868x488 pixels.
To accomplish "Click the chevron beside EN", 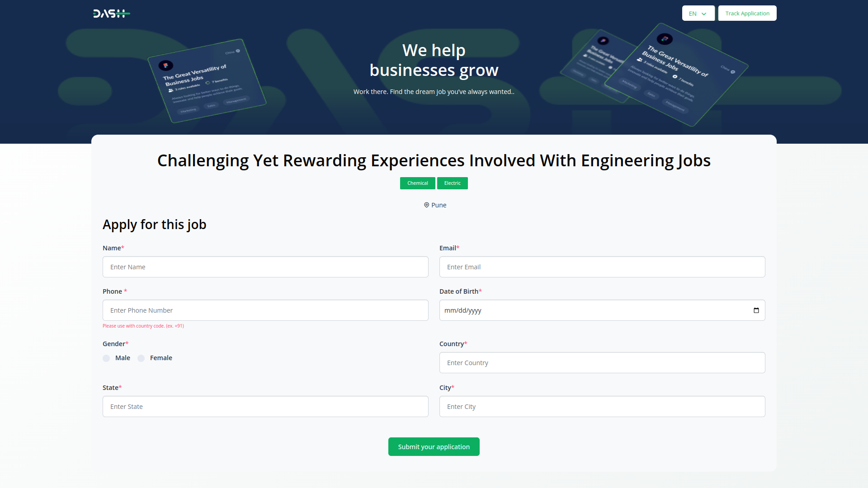I will tap(704, 14).
